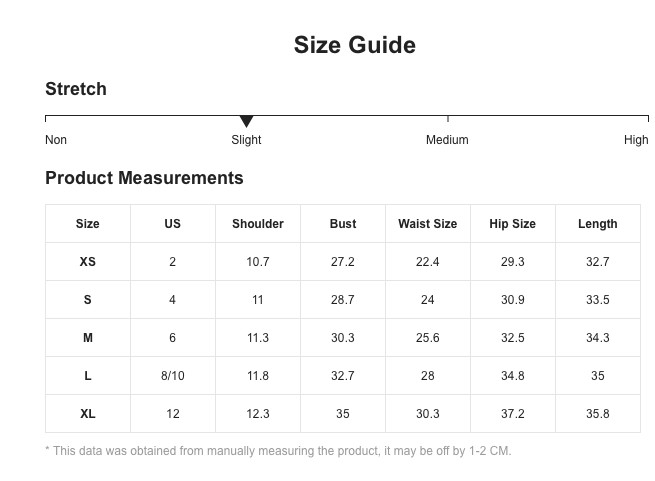
Task: Click the Stretch slider triangle marker
Action: (x=246, y=121)
